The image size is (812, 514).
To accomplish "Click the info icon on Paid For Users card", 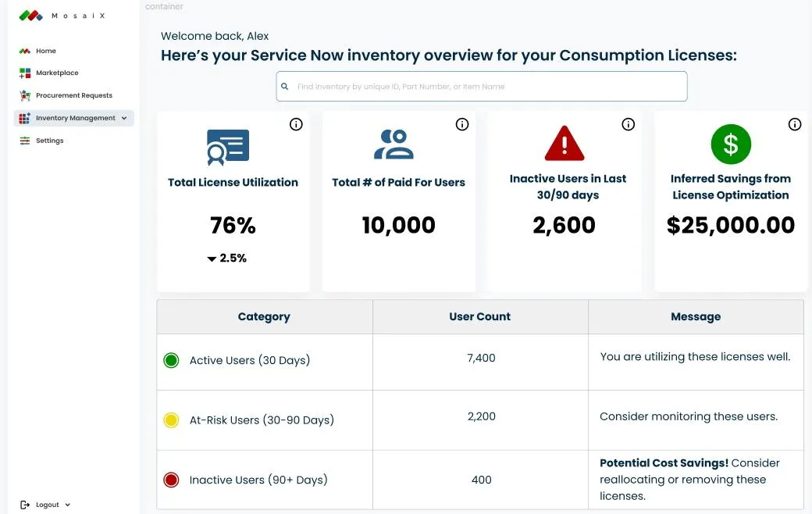I will (462, 124).
